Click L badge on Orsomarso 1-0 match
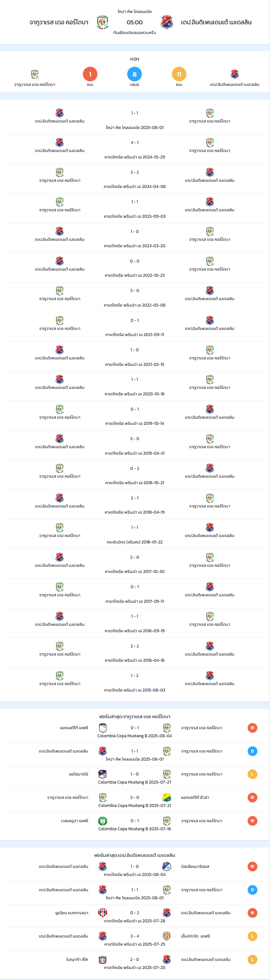 (x=252, y=774)
